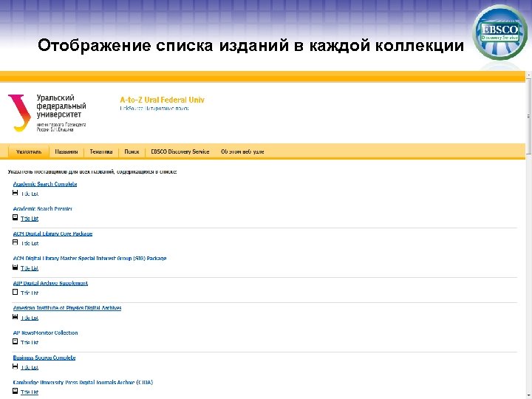Open Title List under Academic Search Premier
This screenshot has height=399, width=532.
coord(30,219)
